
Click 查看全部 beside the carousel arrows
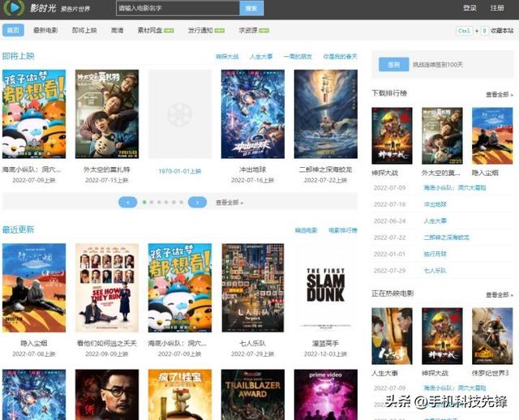click(x=229, y=203)
